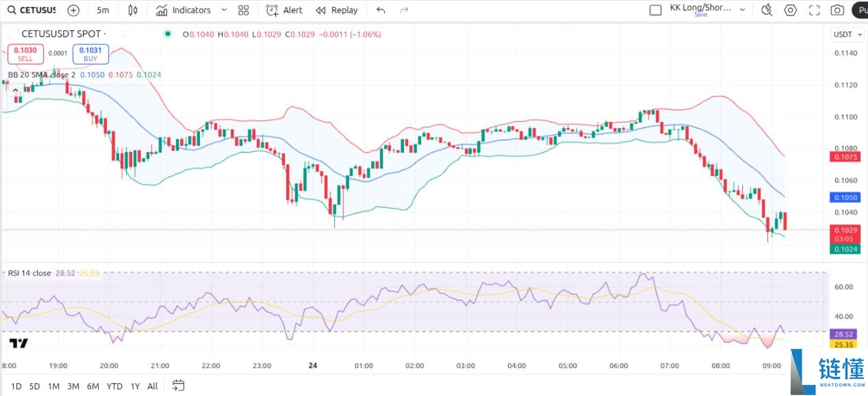
Task: Click the blue BUY 0.1031 button
Action: (x=90, y=54)
